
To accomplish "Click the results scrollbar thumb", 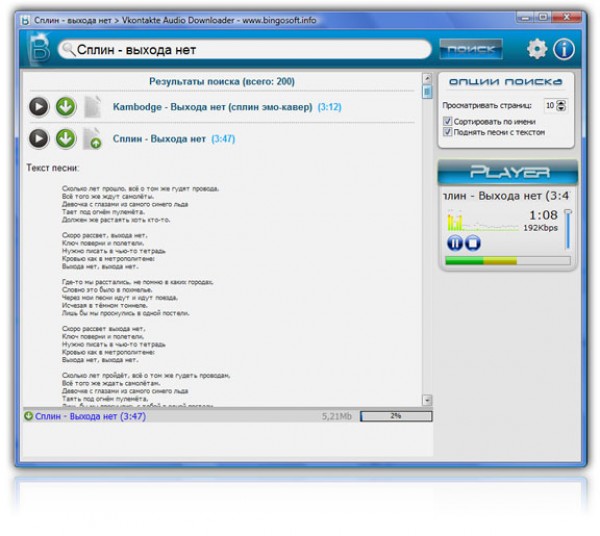I will pyautogui.click(x=427, y=92).
